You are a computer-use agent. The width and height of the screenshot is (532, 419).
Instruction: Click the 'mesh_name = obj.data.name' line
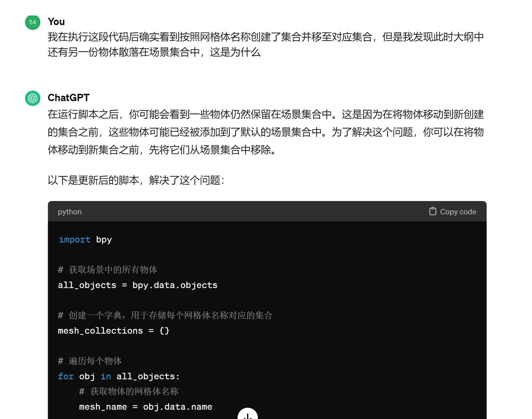click(x=146, y=407)
